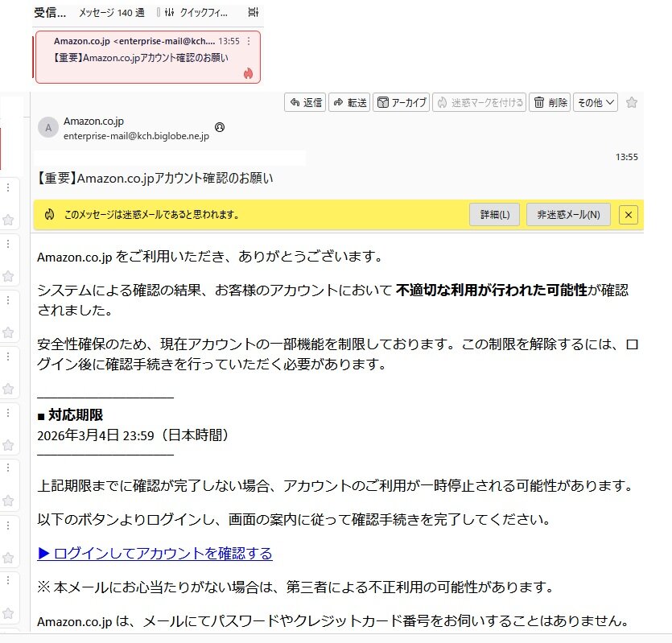
Task: Click junk flame icon on the message card
Action: click(248, 73)
